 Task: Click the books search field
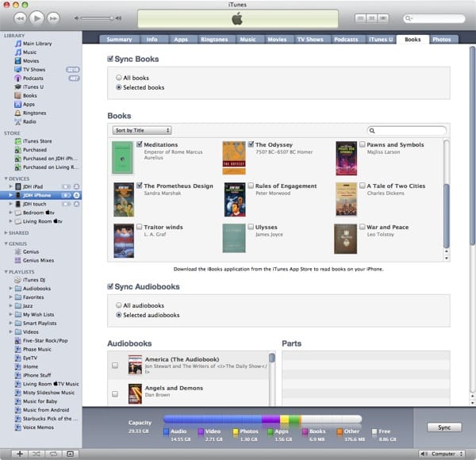tap(407, 131)
